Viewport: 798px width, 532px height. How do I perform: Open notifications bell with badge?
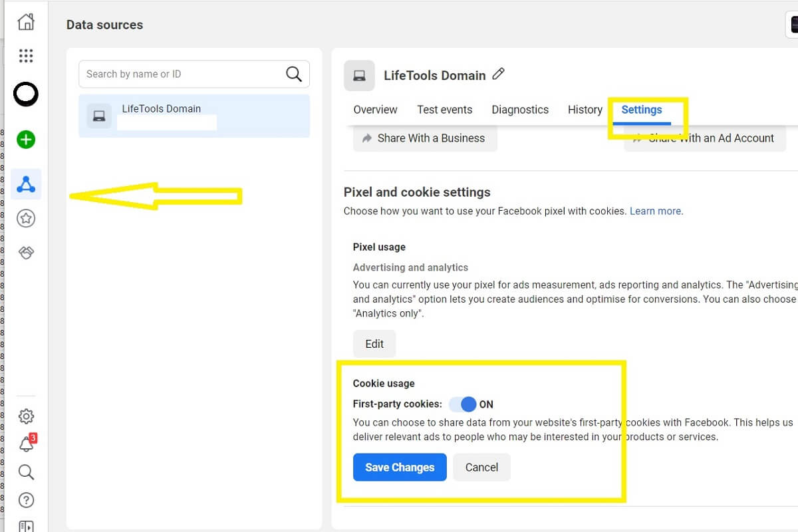[27, 444]
